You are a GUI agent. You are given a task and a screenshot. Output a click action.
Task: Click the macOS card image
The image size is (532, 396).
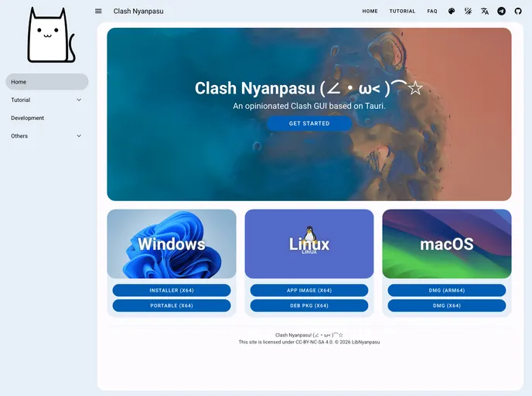(447, 244)
